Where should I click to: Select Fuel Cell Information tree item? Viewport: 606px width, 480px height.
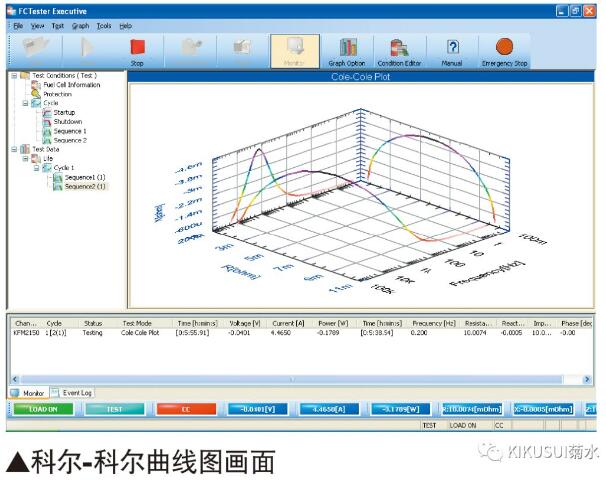71,85
